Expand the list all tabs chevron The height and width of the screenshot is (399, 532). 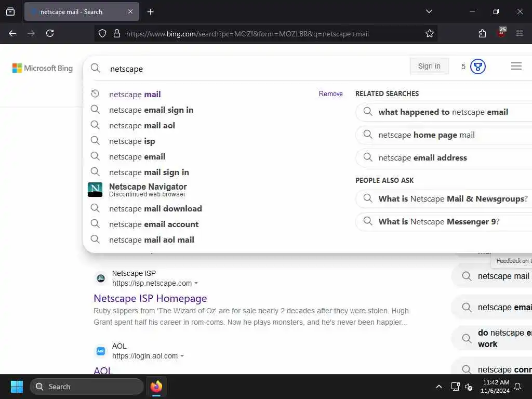(429, 11)
